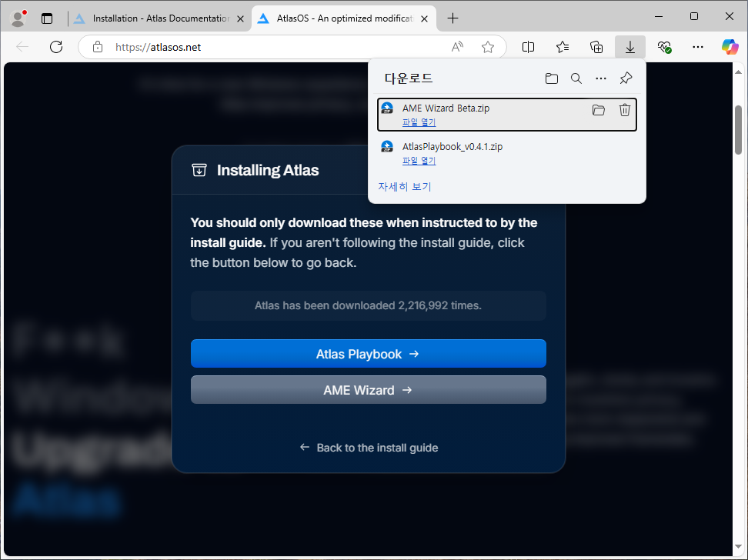Select AtlasPlaybook_v0.4.1.zip download entry
Screen dimensions: 748x560
pyautogui.click(x=506, y=152)
